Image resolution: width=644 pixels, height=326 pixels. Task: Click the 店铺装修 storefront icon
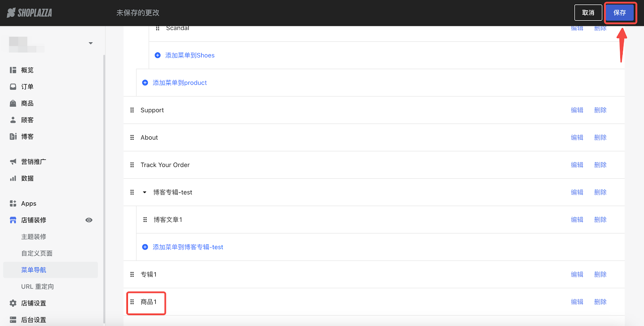pyautogui.click(x=13, y=220)
